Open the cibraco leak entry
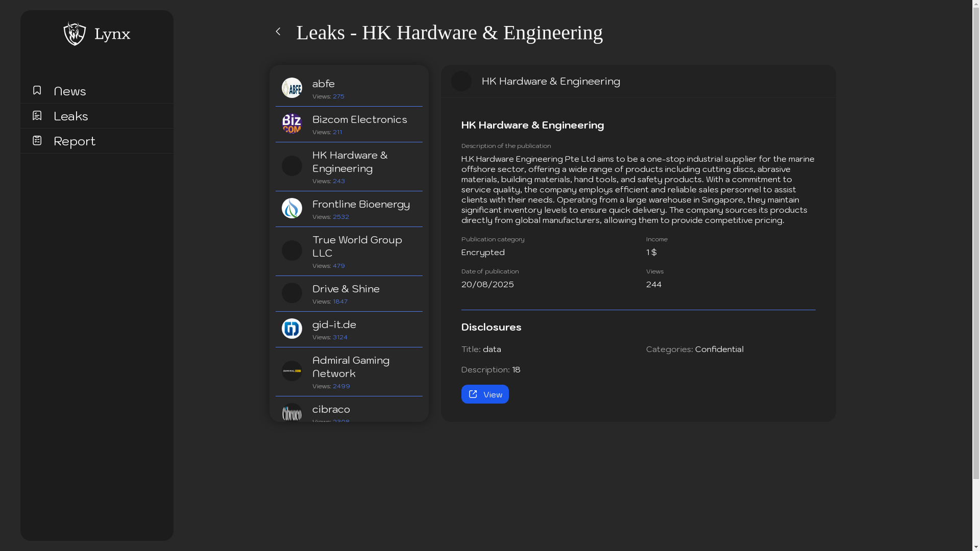This screenshot has width=980, height=551. [331, 409]
